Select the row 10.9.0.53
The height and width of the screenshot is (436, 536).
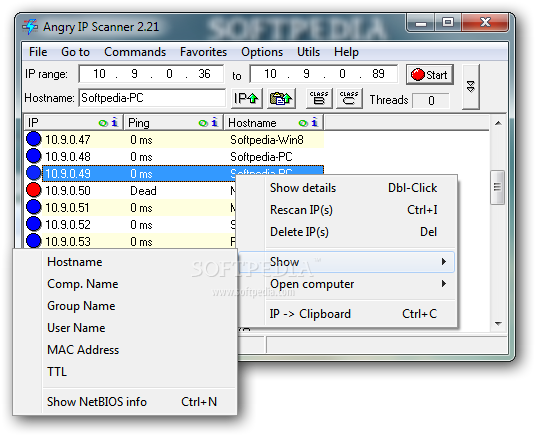[x=130, y=241]
